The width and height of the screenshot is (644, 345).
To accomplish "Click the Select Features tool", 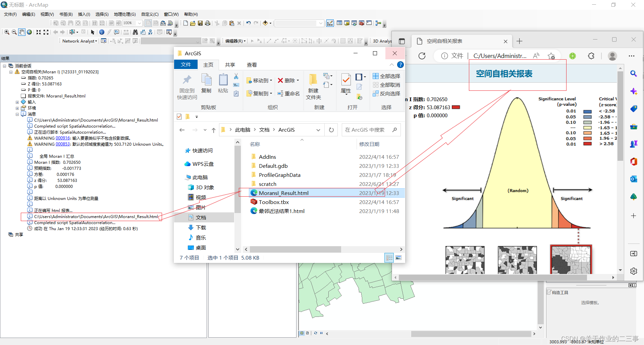I will coord(72,32).
